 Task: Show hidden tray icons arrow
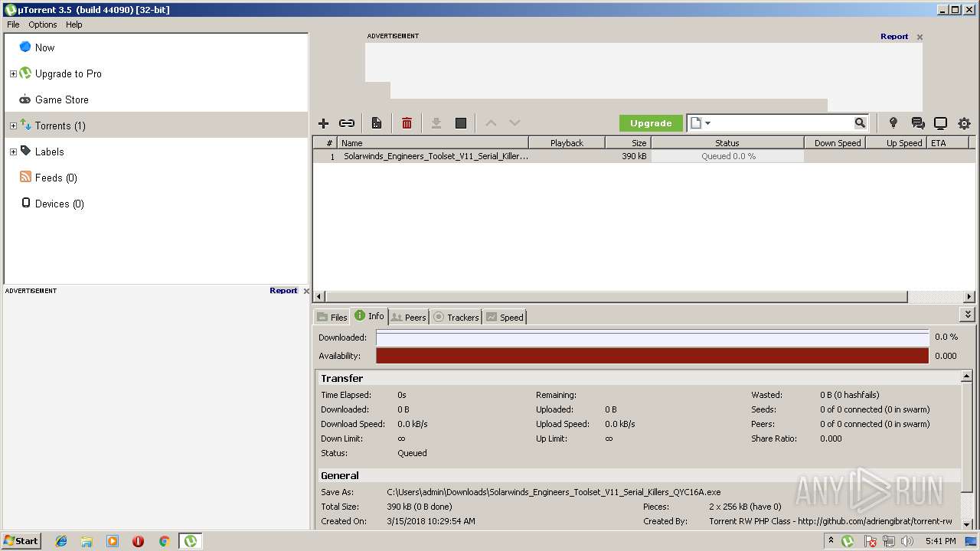(831, 540)
